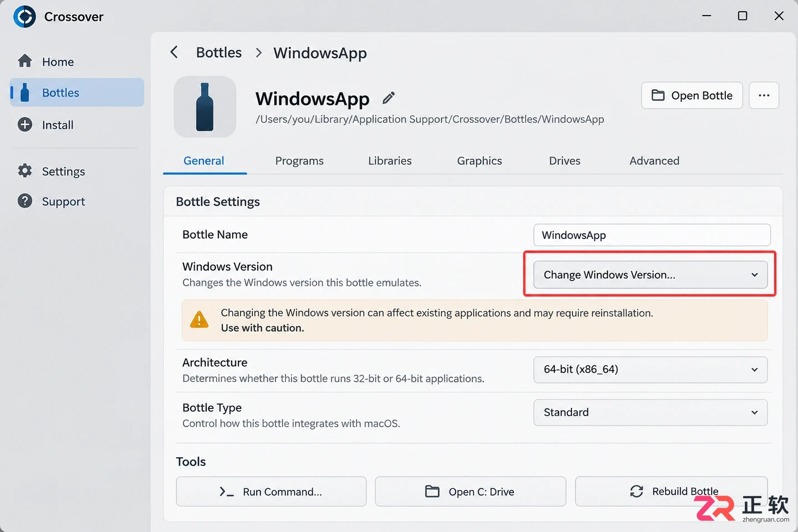Open the Bottle Type Standard dropdown

(651, 412)
